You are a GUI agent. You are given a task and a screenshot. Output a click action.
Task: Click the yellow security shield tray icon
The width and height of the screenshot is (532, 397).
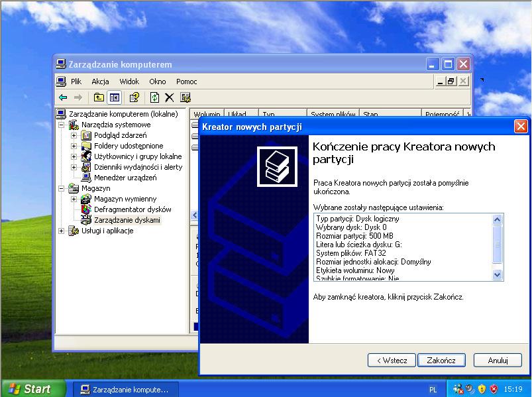pos(482,389)
